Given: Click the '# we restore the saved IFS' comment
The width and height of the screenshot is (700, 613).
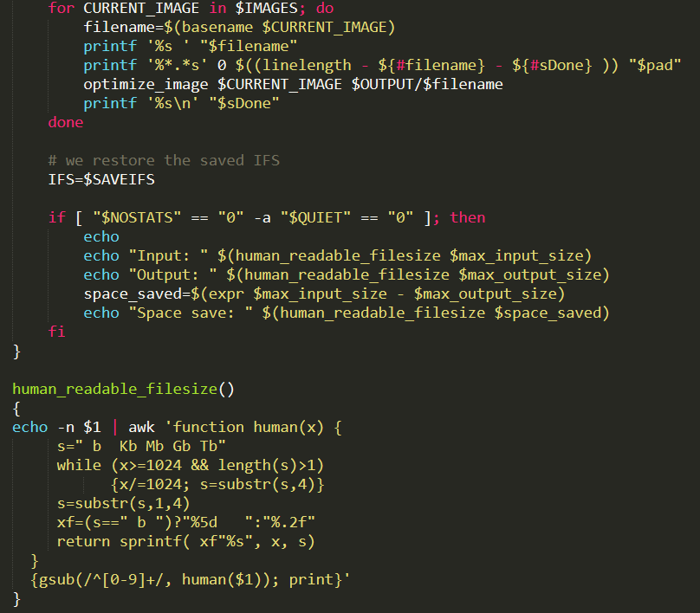Looking at the screenshot, I should 164,160.
